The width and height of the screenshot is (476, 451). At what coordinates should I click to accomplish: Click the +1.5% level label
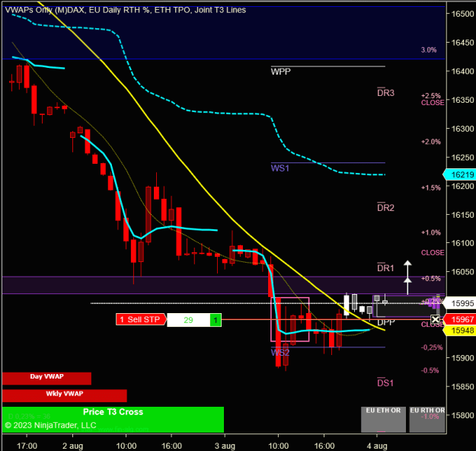tap(431, 187)
